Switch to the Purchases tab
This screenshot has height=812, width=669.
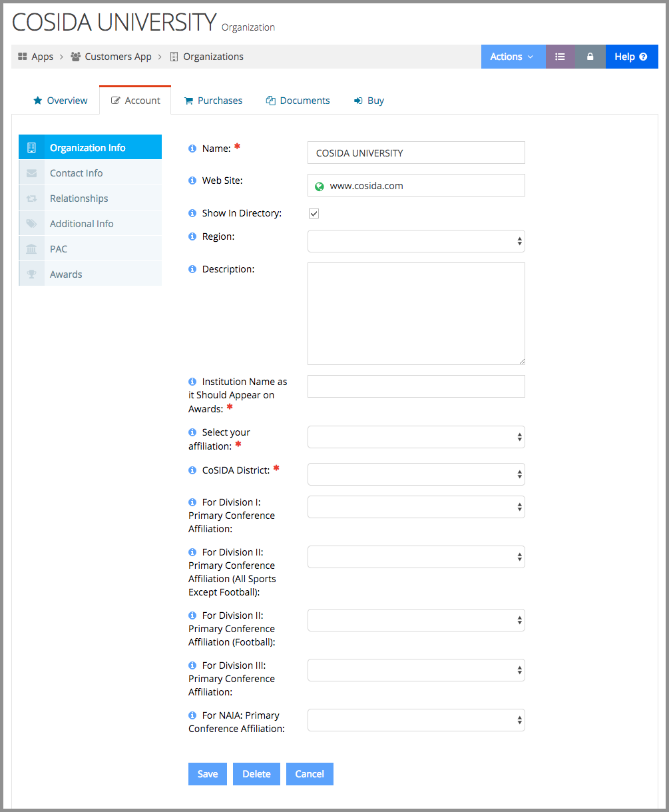tap(213, 101)
